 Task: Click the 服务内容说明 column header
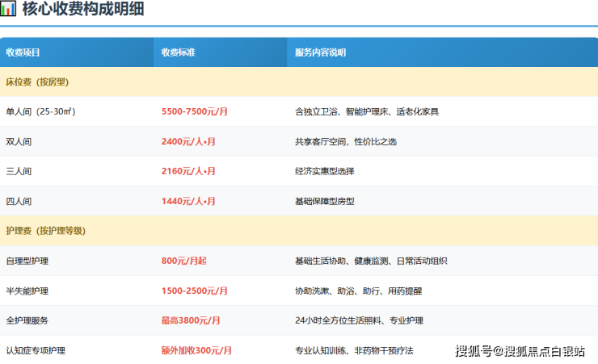click(x=320, y=52)
